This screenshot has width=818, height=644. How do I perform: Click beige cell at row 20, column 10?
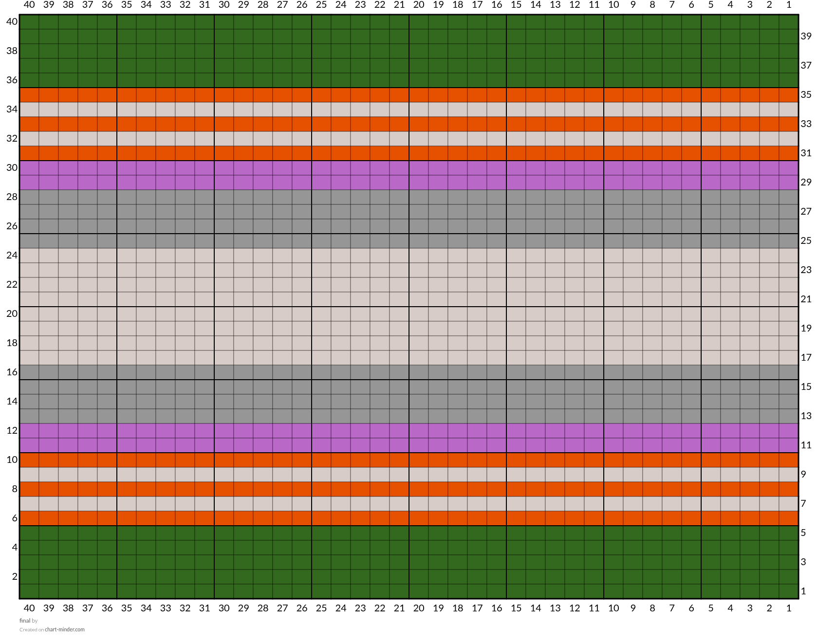coord(613,314)
